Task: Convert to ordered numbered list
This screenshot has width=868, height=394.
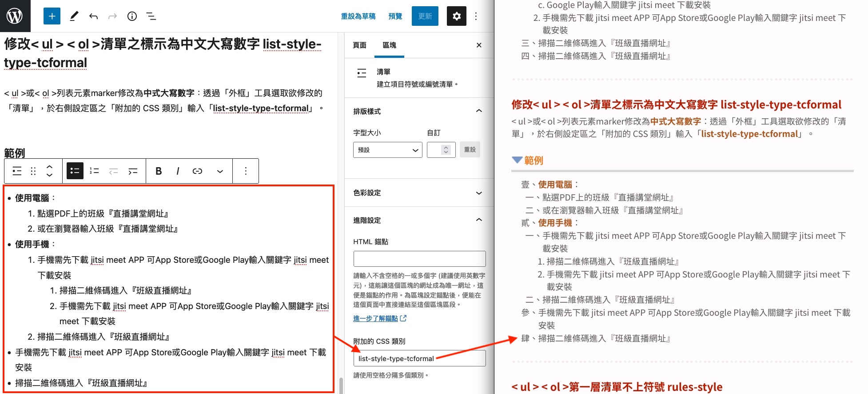Action: click(x=94, y=171)
